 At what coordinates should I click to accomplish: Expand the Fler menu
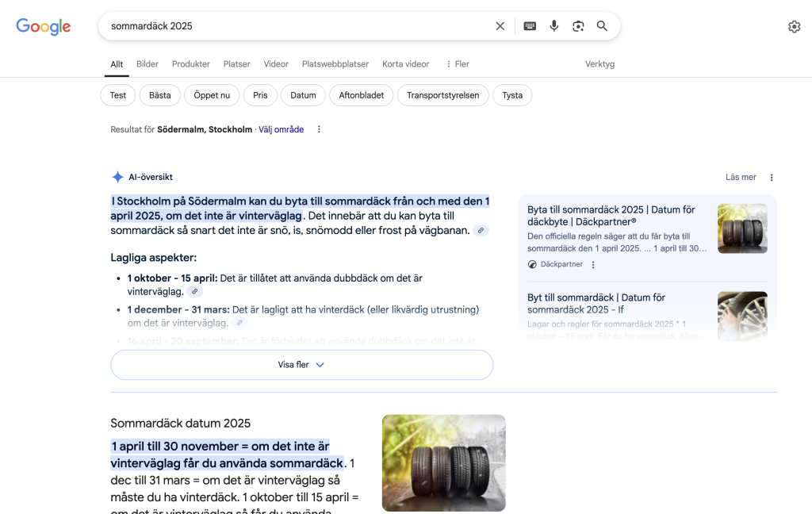[x=458, y=64]
